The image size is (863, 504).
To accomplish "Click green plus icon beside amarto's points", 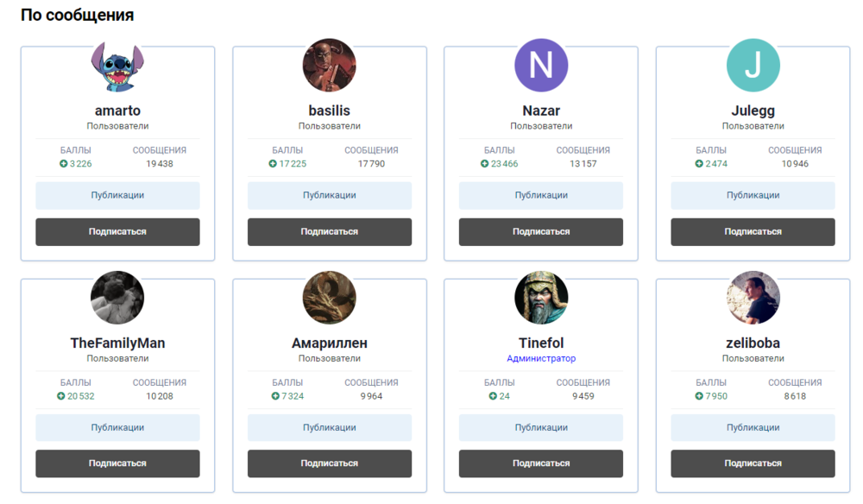I will [63, 164].
